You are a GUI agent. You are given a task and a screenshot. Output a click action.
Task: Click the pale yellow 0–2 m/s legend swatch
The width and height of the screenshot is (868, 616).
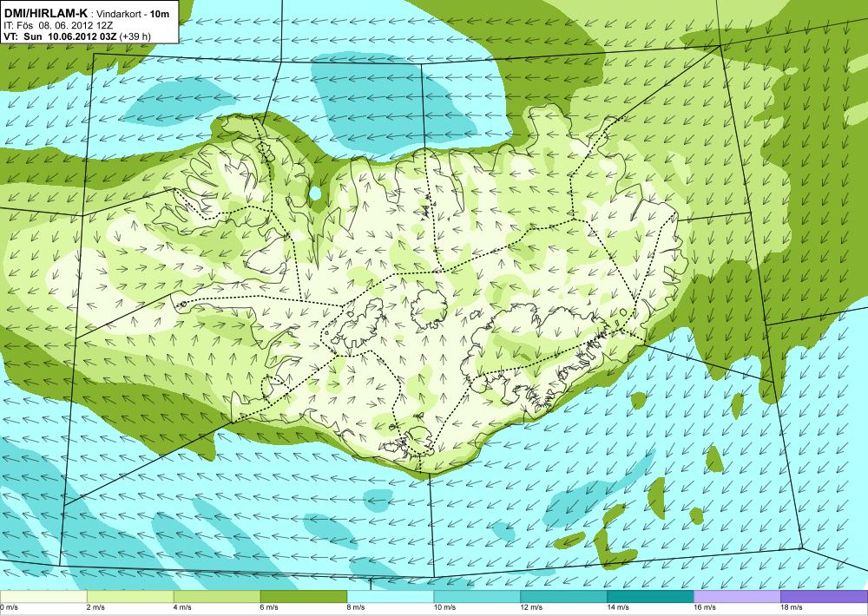point(43,597)
